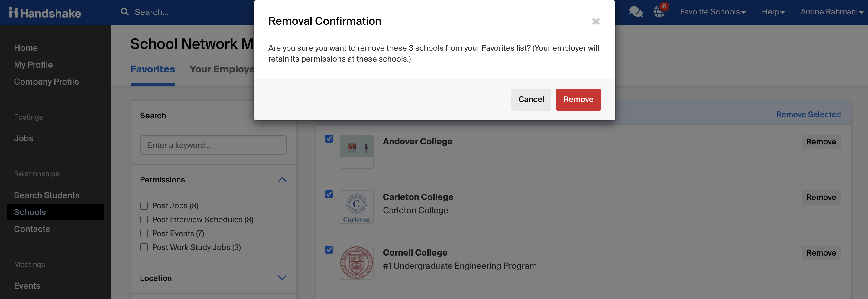Open the Favorite Schools dropdown
This screenshot has height=299, width=868.
tap(713, 11)
